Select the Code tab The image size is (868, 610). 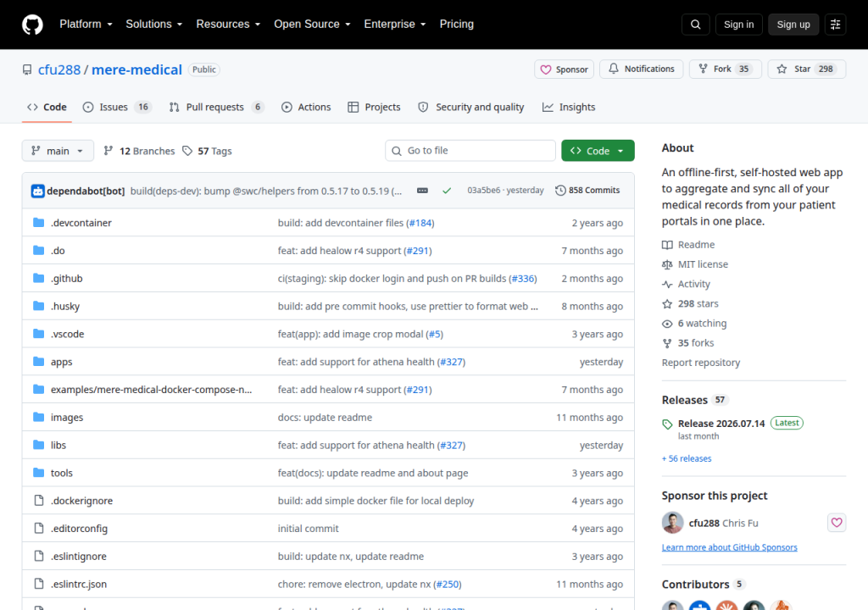tap(47, 107)
